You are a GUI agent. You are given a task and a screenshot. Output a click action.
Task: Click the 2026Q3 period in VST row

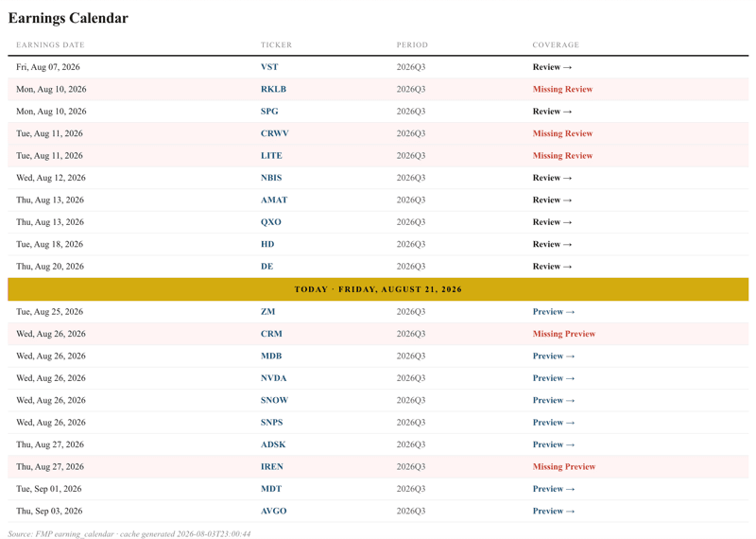(411, 67)
